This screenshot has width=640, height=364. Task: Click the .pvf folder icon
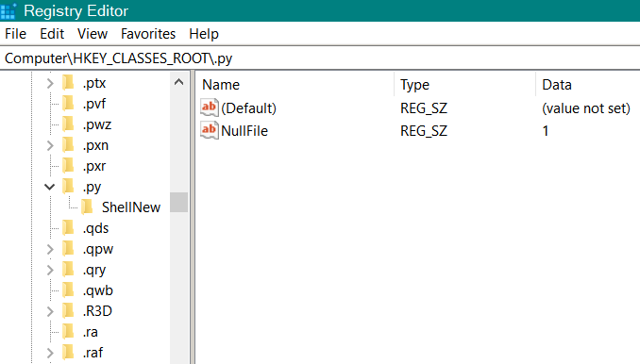[x=68, y=104]
